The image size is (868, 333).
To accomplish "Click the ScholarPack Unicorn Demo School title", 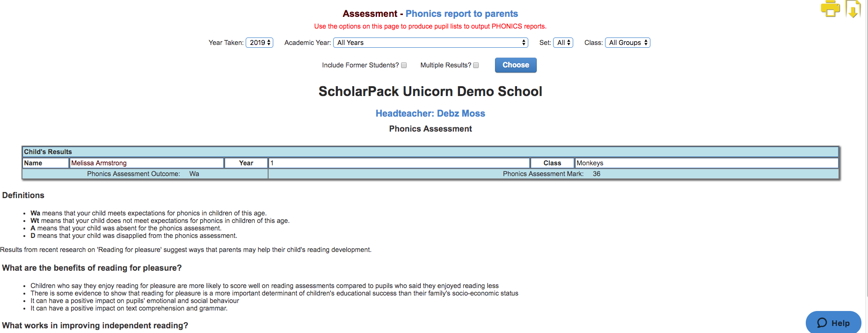I will click(x=430, y=91).
